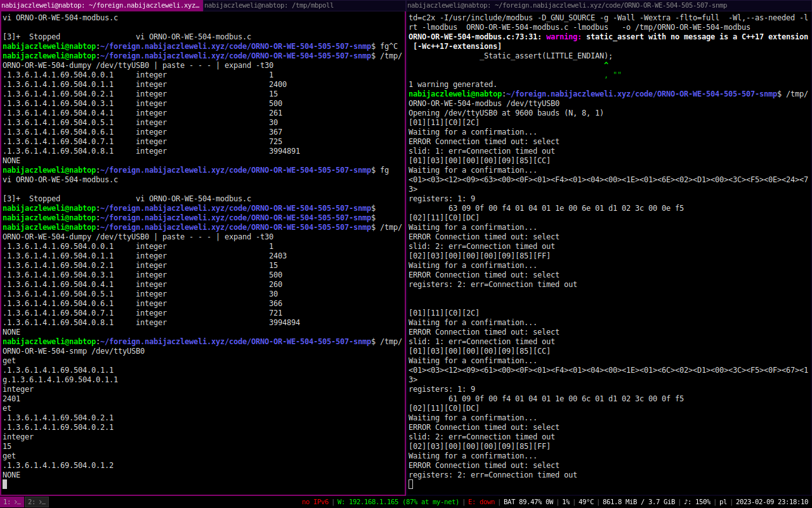Click the right terminal's cursor at bottom
812x508 pixels.
tap(411, 485)
